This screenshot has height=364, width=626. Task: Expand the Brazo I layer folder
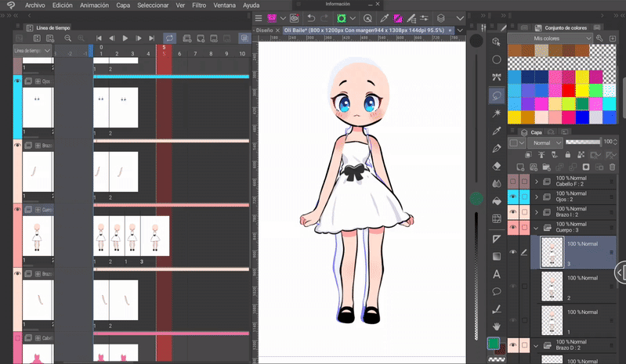click(x=537, y=212)
